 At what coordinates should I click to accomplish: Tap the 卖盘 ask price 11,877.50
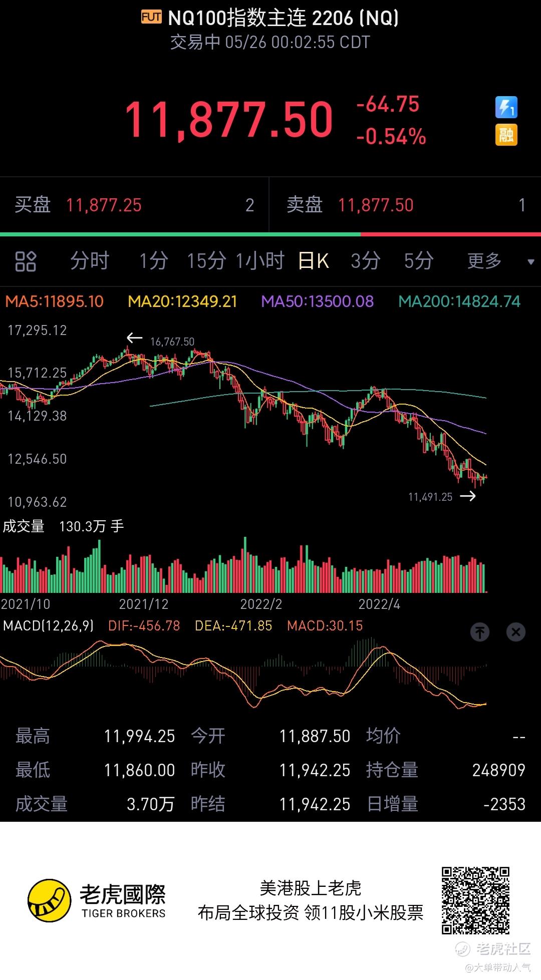(x=376, y=205)
